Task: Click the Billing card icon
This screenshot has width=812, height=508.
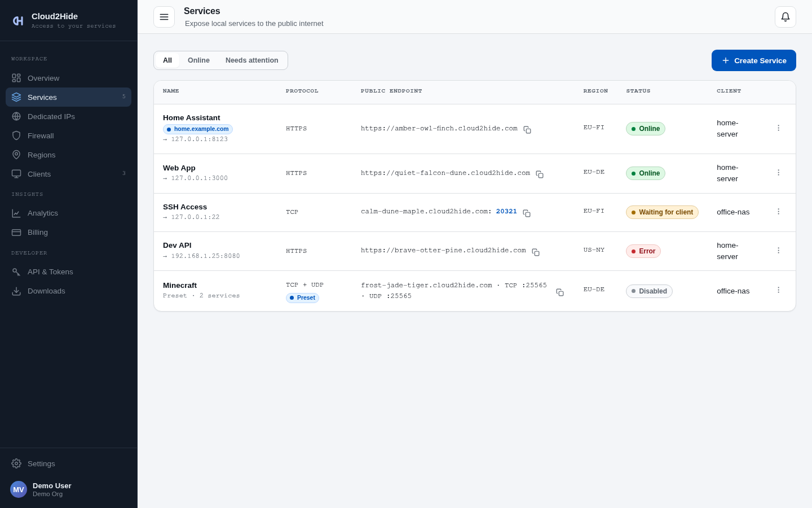Action: tap(16, 232)
